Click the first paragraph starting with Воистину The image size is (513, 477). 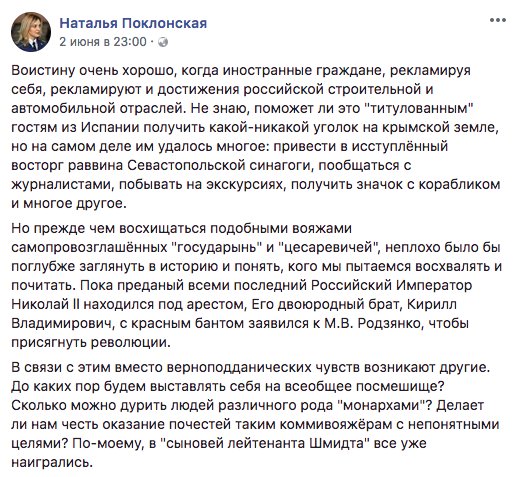tap(256, 137)
